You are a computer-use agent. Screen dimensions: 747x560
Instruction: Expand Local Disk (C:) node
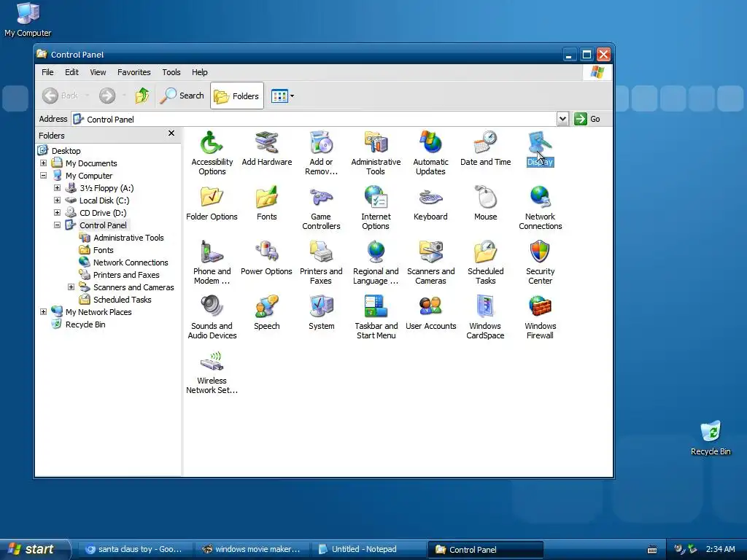57,200
